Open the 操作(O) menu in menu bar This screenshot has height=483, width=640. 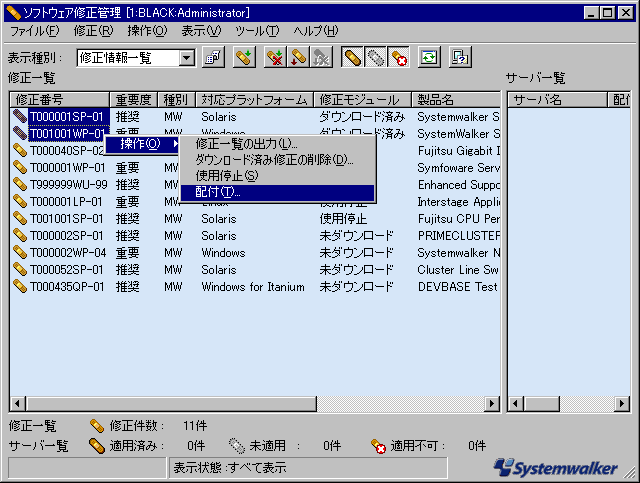coord(147,31)
